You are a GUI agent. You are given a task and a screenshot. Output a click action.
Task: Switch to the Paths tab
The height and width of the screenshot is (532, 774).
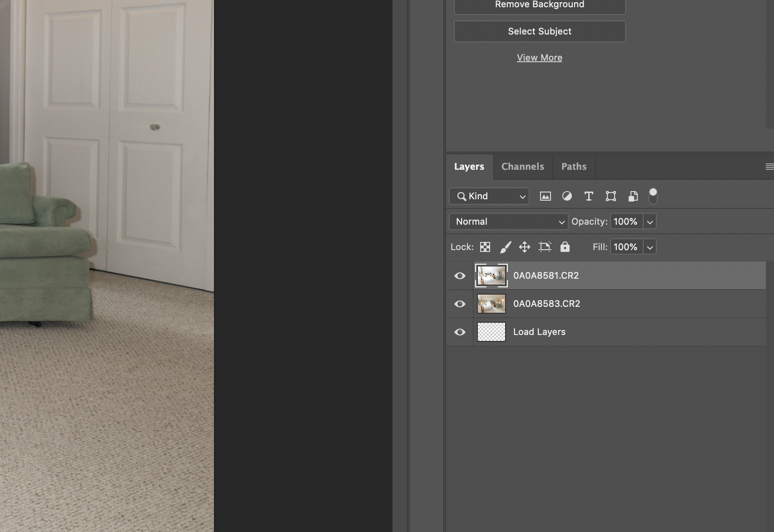(x=573, y=167)
